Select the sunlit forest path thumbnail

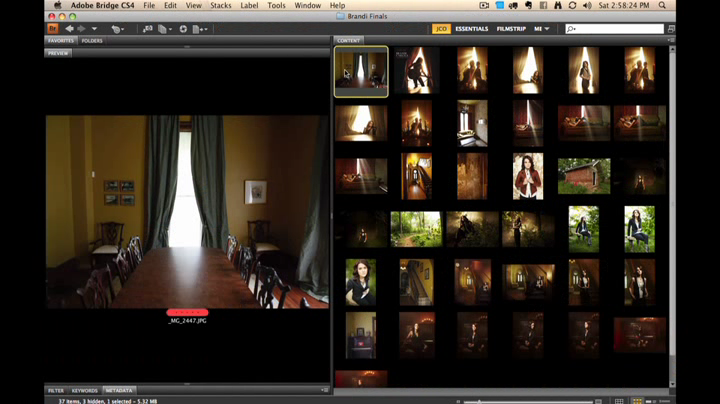click(x=416, y=229)
